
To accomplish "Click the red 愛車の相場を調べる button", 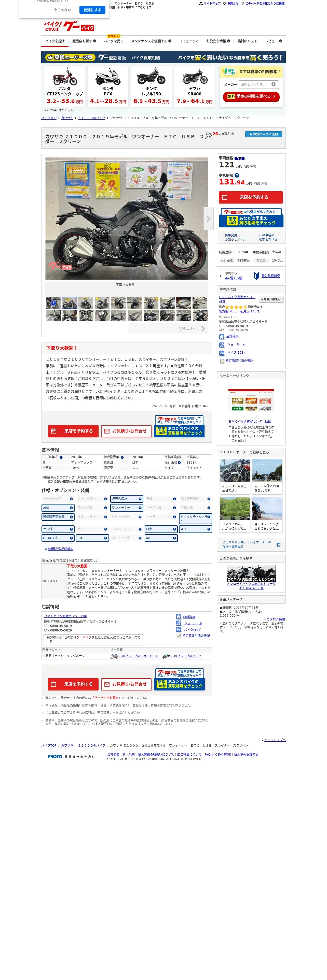I will (x=251, y=97).
